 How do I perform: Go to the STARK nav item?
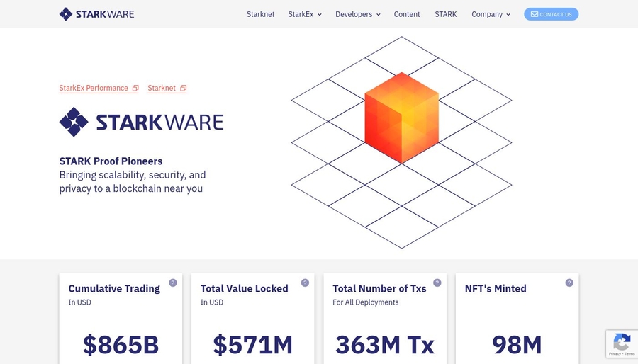click(x=446, y=14)
